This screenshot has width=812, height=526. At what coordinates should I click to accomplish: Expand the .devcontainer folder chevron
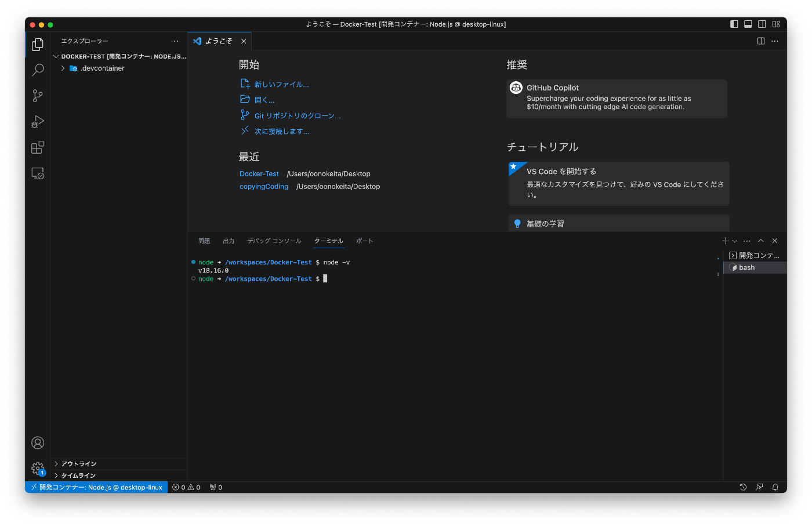63,68
